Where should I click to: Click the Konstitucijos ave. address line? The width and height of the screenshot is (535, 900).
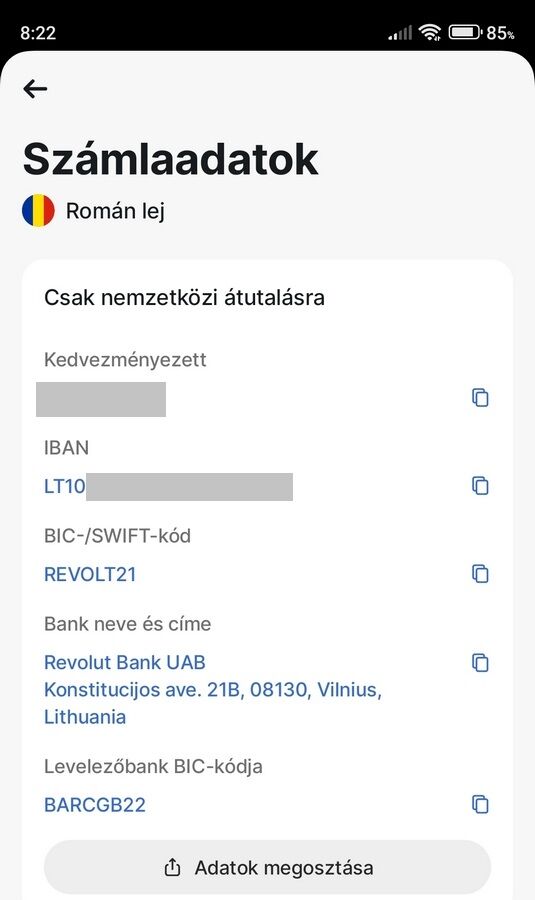tap(213, 689)
